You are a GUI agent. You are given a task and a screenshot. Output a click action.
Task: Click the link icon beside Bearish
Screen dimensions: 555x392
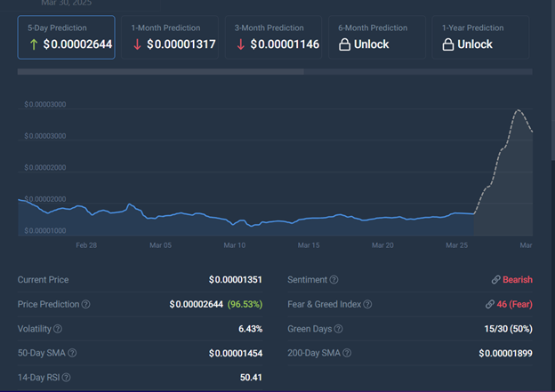coord(495,280)
